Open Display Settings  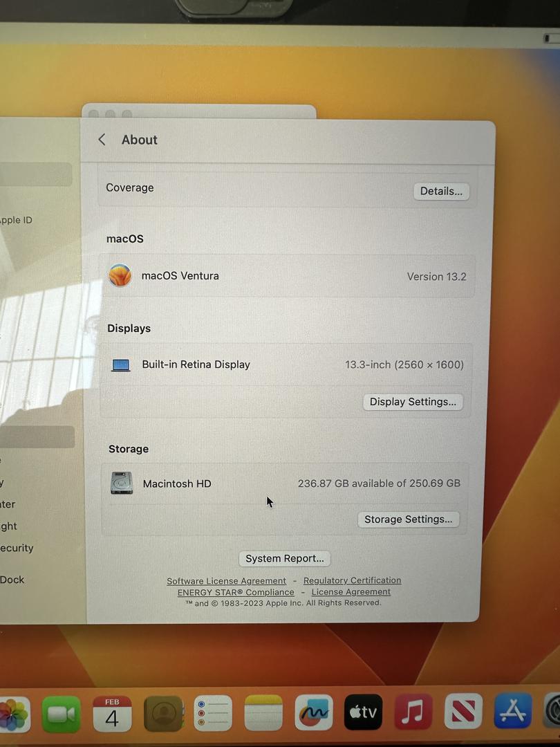(413, 402)
